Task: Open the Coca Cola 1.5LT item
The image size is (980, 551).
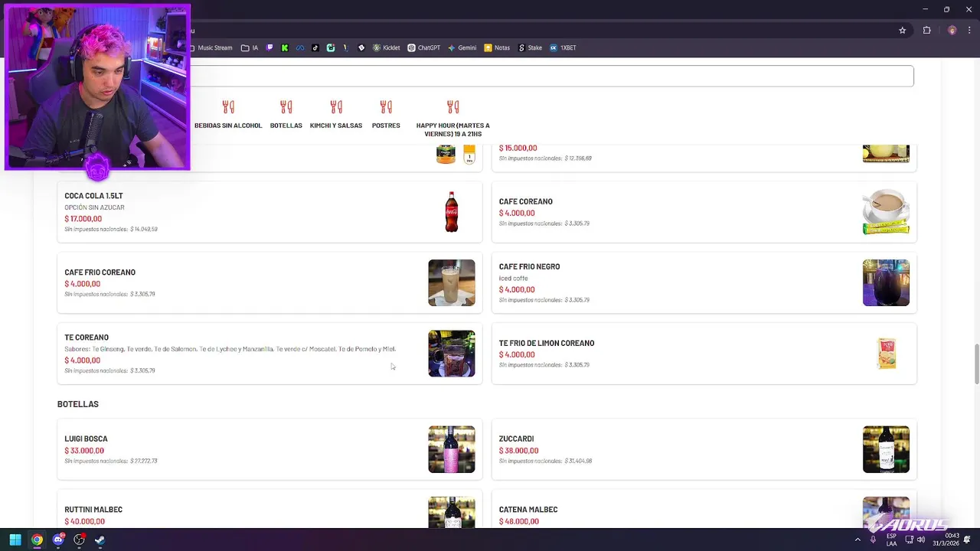Action: pos(269,212)
